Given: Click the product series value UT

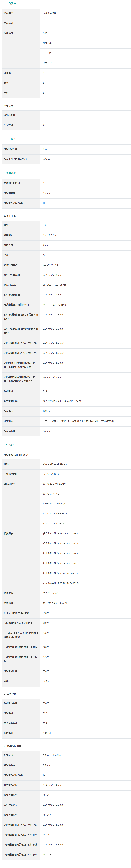Looking at the screenshot, I should pyautogui.click(x=44, y=23).
